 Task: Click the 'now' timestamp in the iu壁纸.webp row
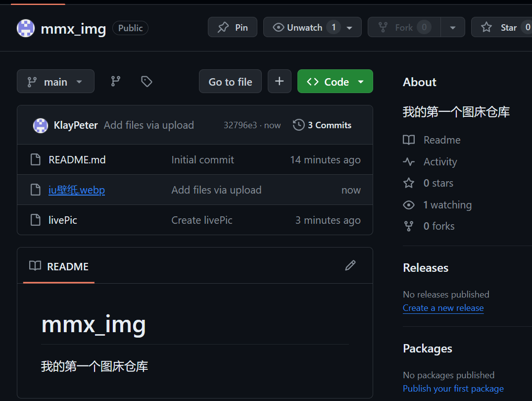coord(351,190)
